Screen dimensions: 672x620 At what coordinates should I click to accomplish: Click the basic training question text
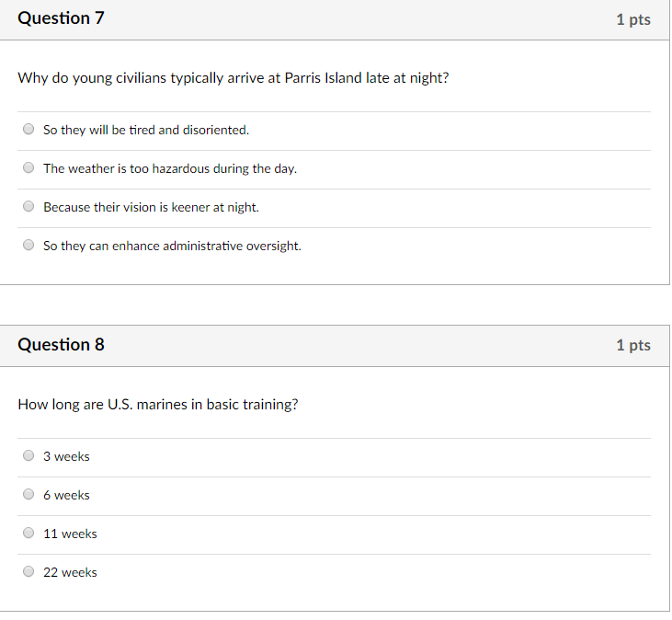(158, 405)
